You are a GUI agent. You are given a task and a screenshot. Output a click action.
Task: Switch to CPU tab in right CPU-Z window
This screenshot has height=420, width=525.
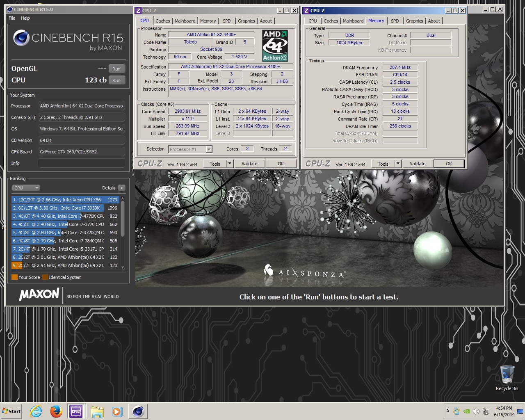click(x=313, y=21)
